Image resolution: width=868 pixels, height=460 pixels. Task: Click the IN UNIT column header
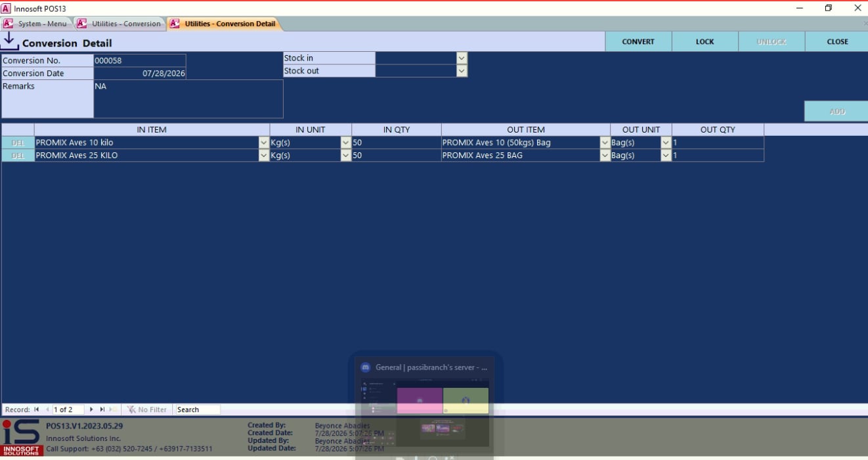pyautogui.click(x=311, y=129)
